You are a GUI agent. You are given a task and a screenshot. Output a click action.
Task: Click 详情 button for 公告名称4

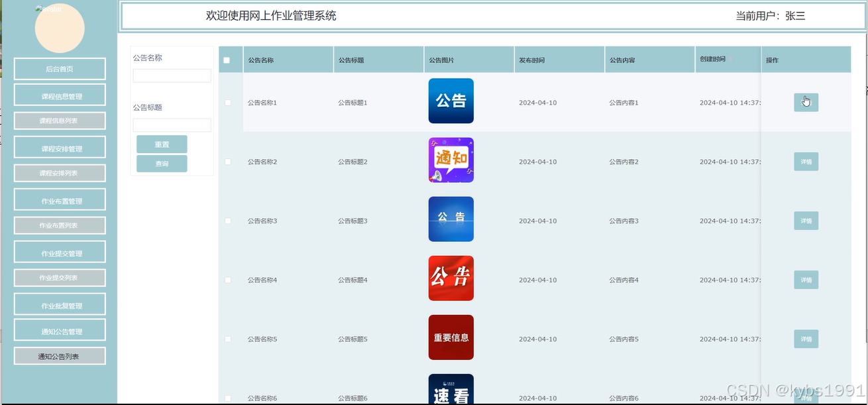point(806,280)
